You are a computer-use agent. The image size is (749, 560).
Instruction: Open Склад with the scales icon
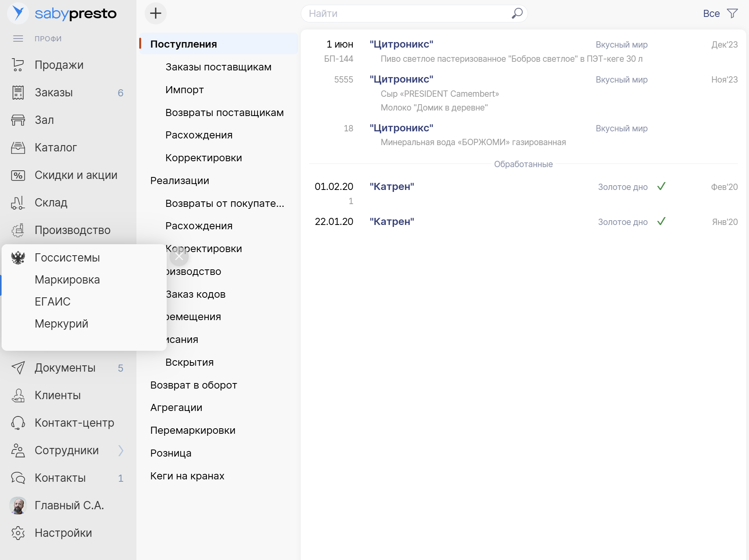[x=18, y=203]
